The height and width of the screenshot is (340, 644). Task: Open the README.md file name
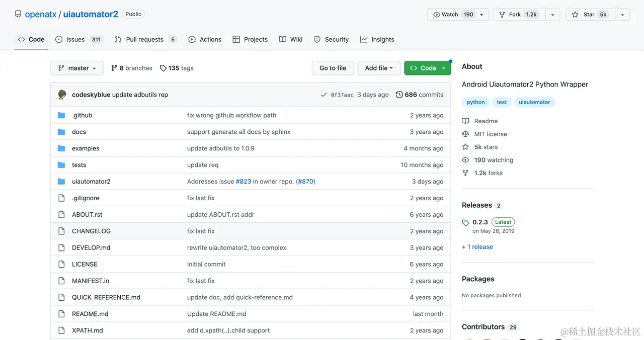[x=90, y=314]
